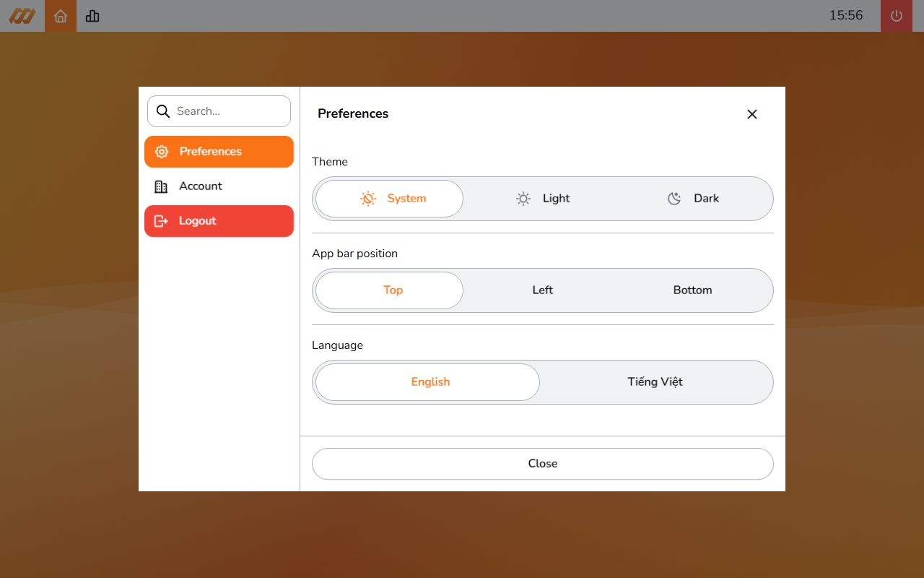Choose English language
The image size is (924, 578).
[x=427, y=382]
